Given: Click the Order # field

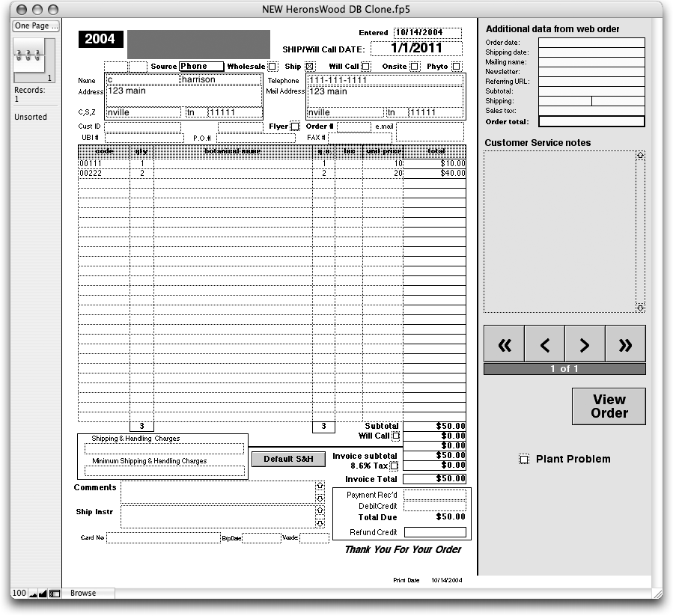Looking at the screenshot, I should click(354, 126).
